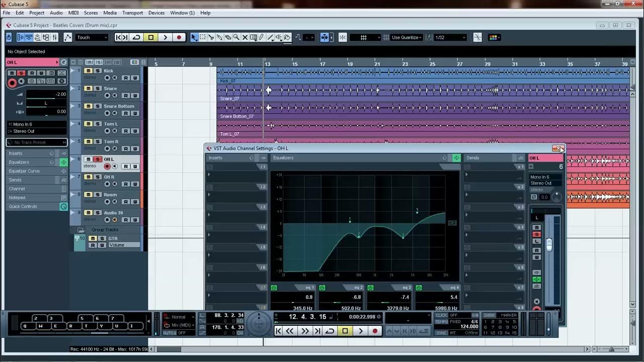644x362 pixels.
Task: Click Play in the top toolbar
Action: [165, 37]
